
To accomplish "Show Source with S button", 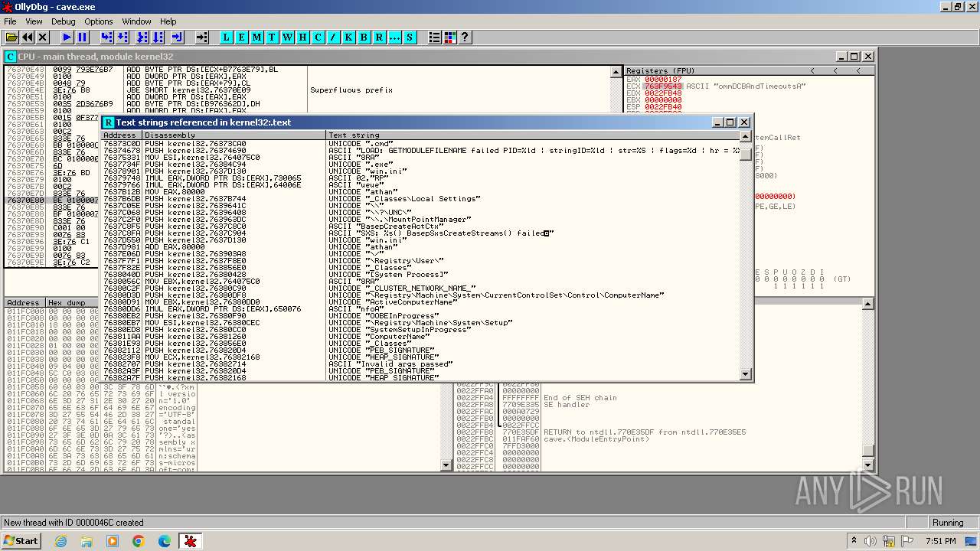I will coord(410,37).
